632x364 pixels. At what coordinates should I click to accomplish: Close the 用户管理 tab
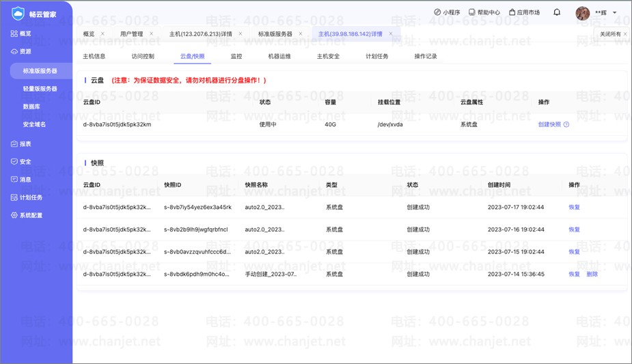click(152, 33)
